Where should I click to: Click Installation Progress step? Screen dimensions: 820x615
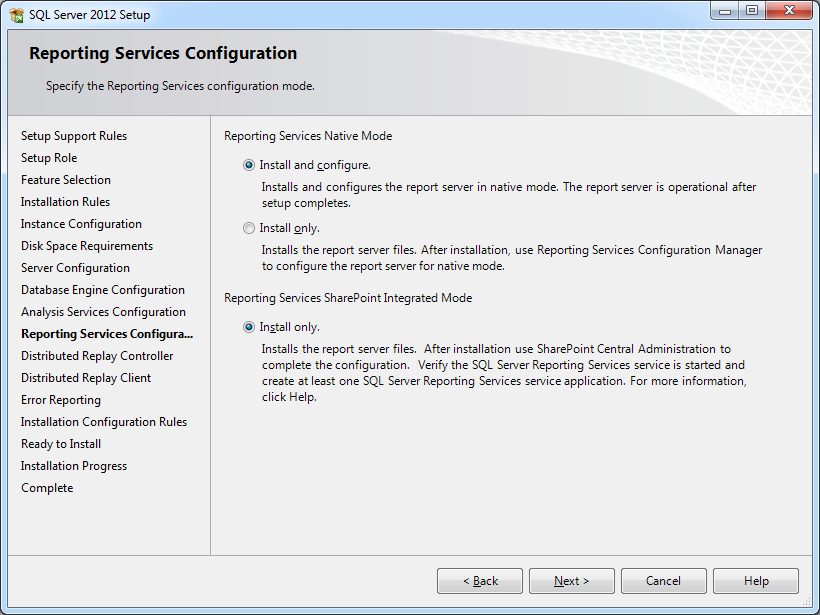coord(74,465)
